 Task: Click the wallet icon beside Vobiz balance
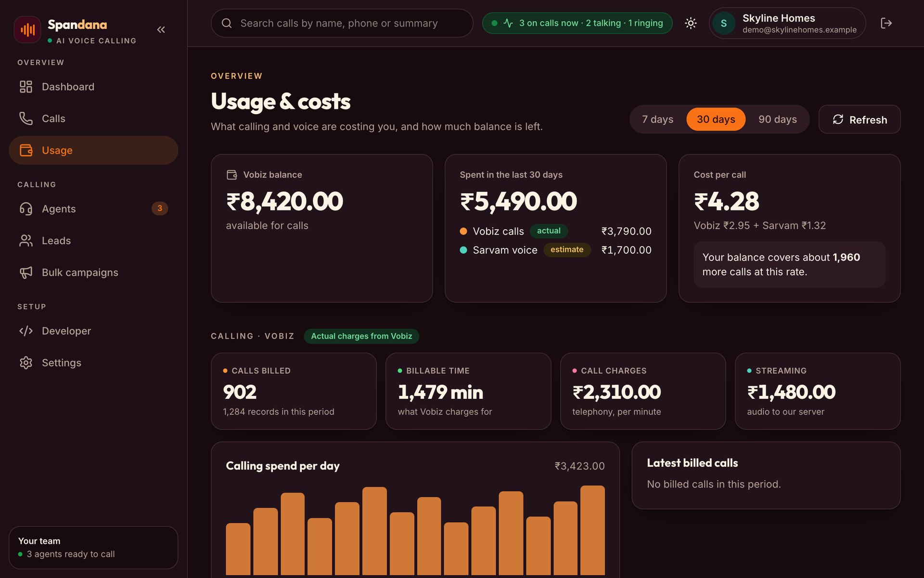coord(232,175)
